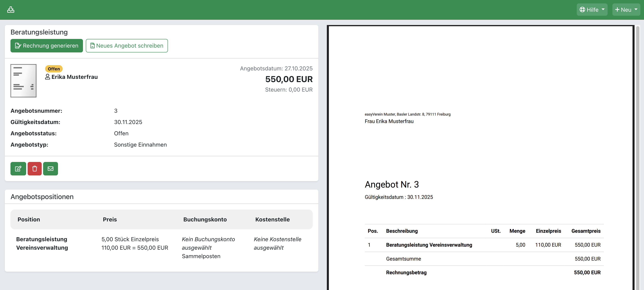Click the Erika Musterfrau contact name
Image resolution: width=644 pixels, height=290 pixels.
(x=75, y=77)
